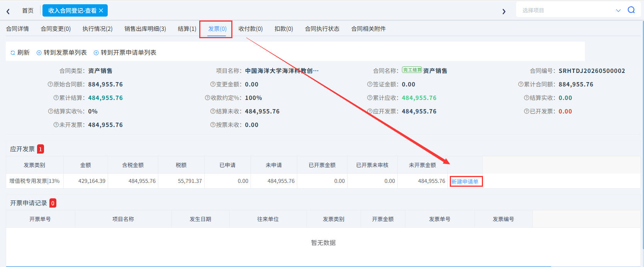Click the help icon beside 结算实收 field
Image resolution: width=644 pixels, height=267 pixels.
click(x=527, y=98)
